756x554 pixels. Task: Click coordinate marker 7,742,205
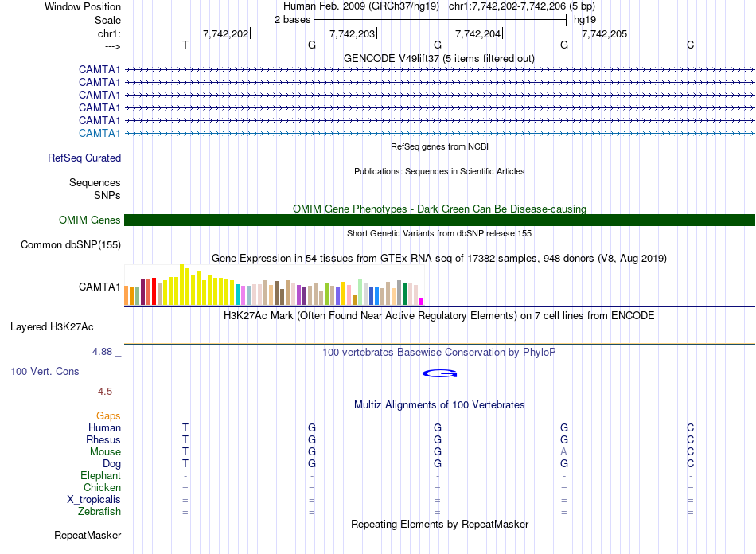tap(604, 33)
